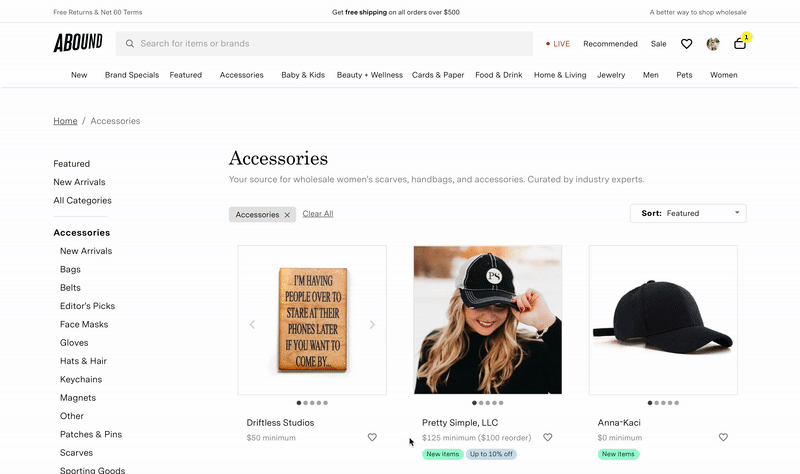Open the user profile avatar
Viewport: 800px width, 474px height.
713,44
